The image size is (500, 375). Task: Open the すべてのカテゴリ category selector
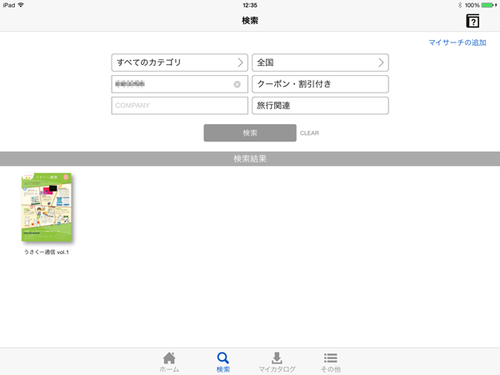[x=180, y=63]
